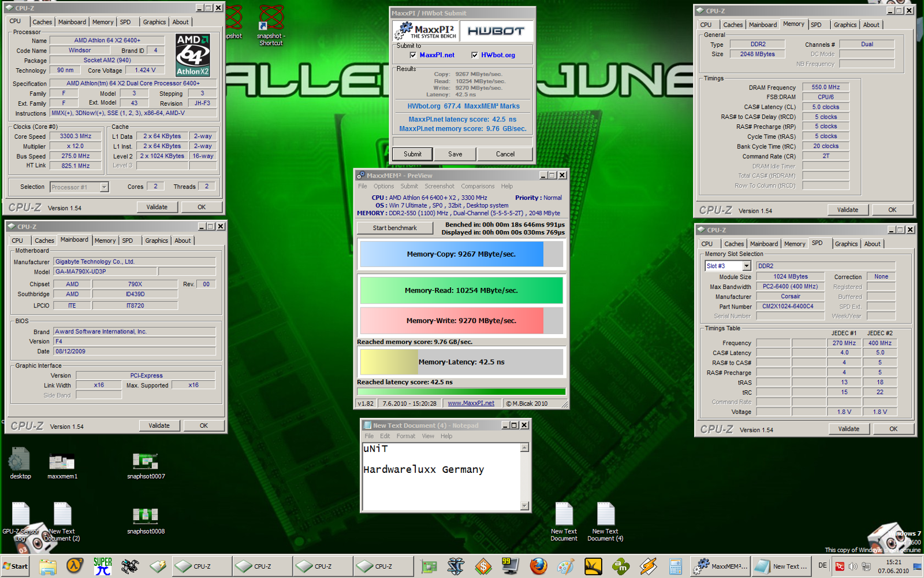Click the Memory-Latency result bar
This screenshot has height=578, width=924.
(x=461, y=362)
